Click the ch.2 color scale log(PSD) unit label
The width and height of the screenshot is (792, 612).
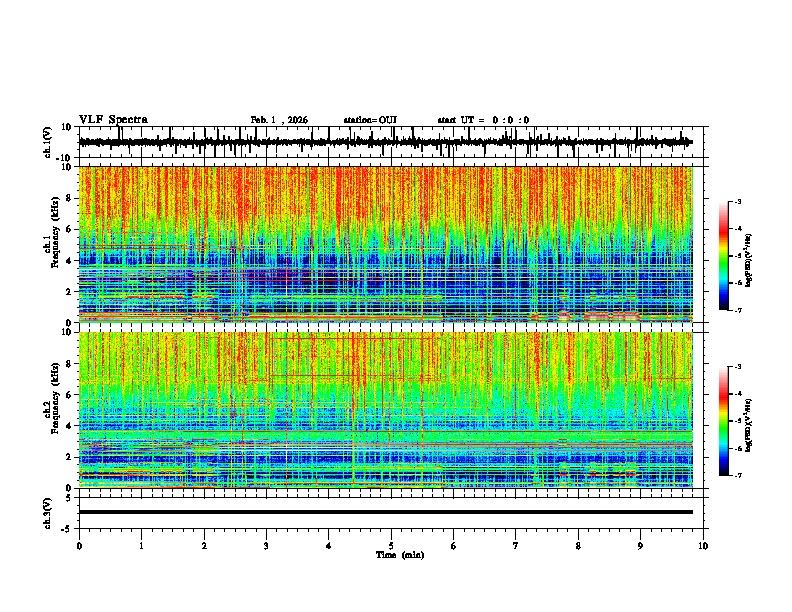749,425
